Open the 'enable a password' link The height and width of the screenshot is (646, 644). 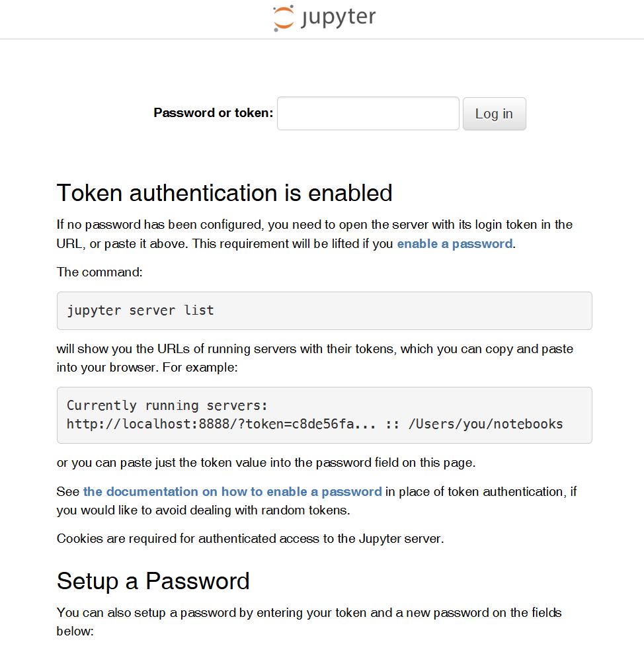coord(454,243)
